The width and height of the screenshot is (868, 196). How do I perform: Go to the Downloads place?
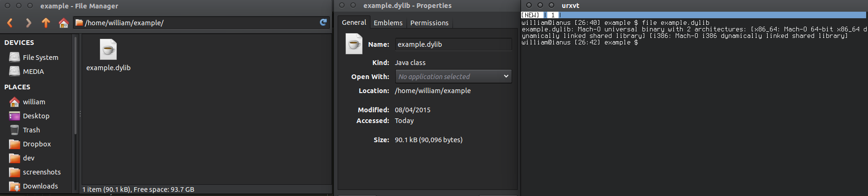pos(40,186)
